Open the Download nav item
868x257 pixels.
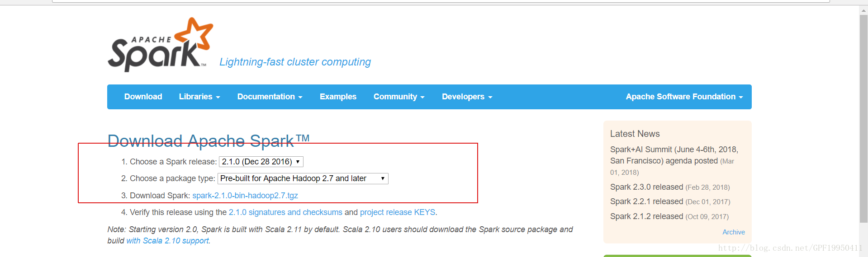(143, 97)
